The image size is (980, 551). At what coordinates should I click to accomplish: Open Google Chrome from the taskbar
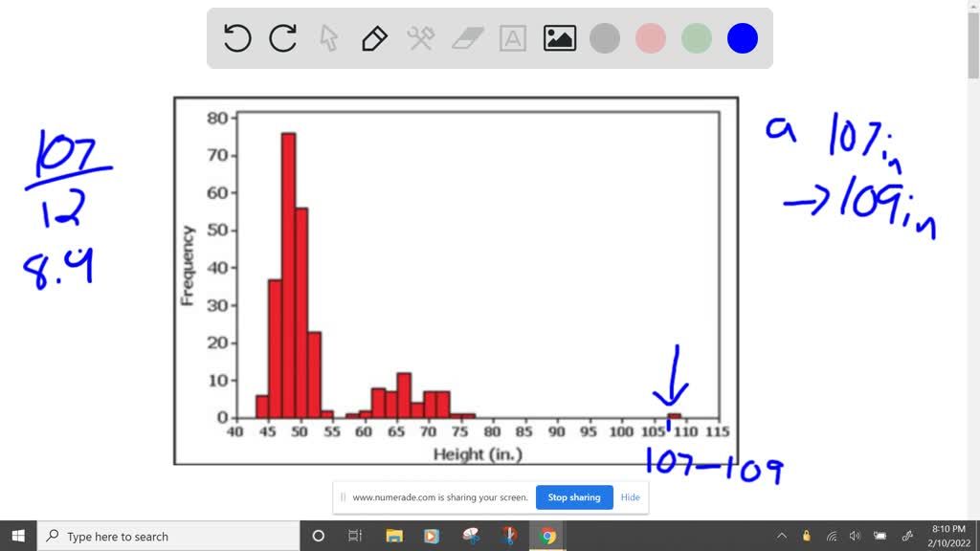coord(547,536)
